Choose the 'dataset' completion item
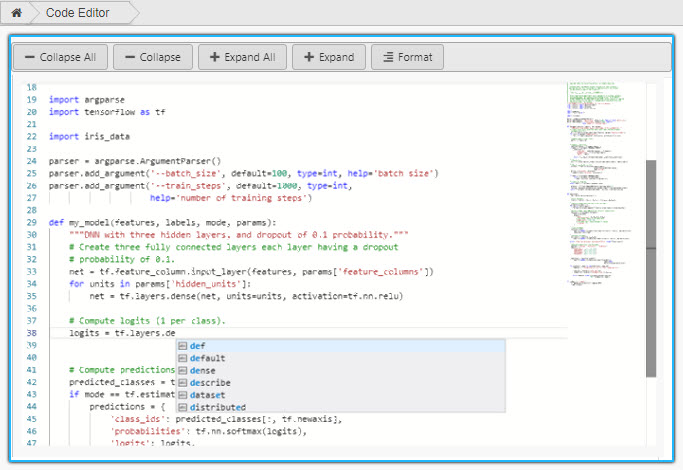Screen dimensions: 683x470 (x=207, y=395)
